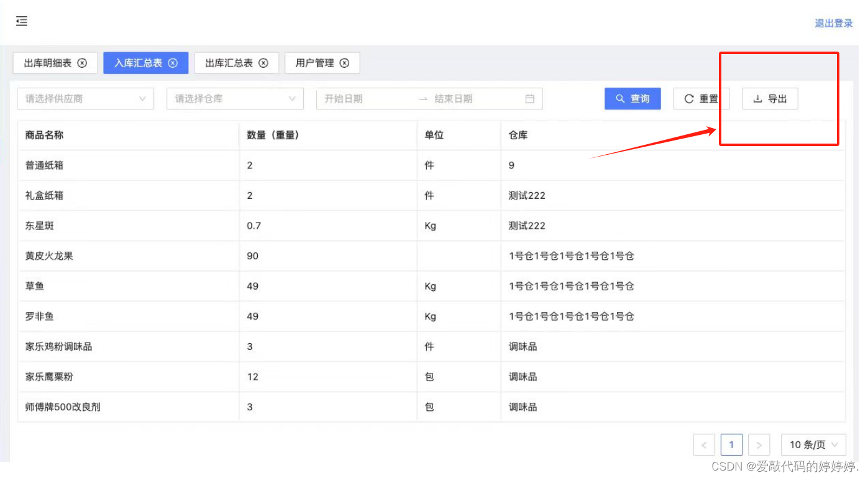Close the 出库明细表 tab with its X icon
868x478 pixels.
point(81,63)
